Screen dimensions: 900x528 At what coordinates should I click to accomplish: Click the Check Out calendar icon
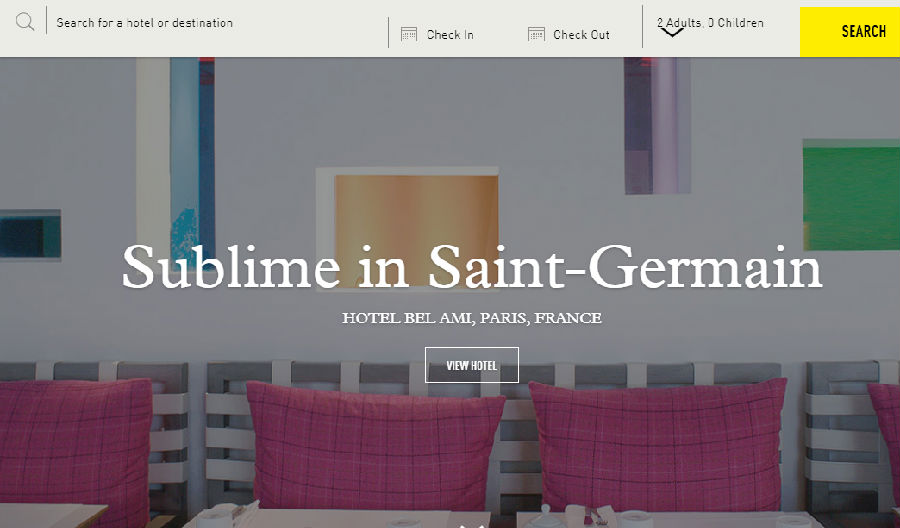(536, 34)
